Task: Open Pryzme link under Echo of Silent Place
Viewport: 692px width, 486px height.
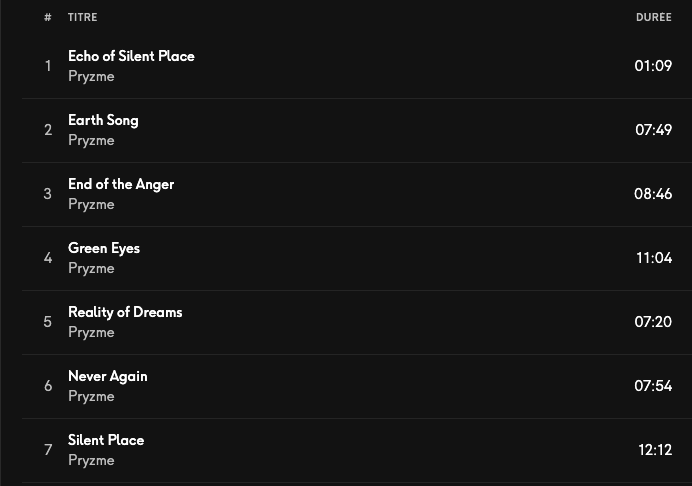Action: (91, 77)
